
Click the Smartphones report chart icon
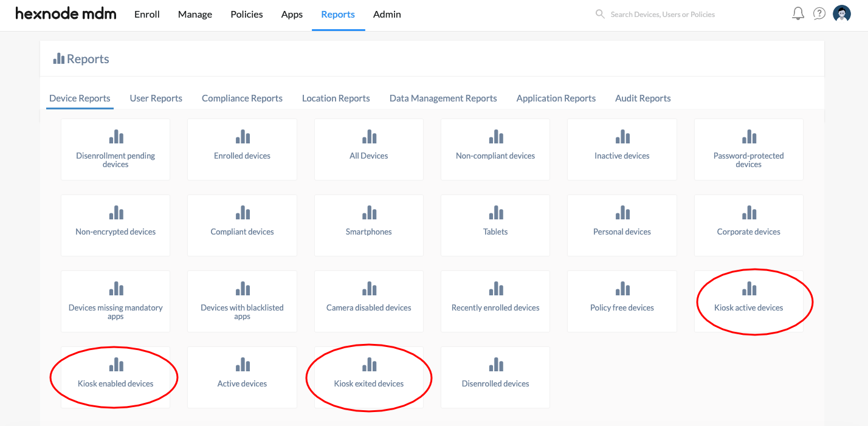(369, 213)
